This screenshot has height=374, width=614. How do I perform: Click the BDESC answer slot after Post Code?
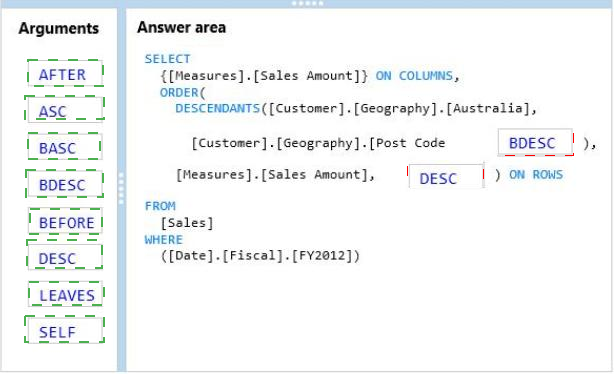coord(536,143)
